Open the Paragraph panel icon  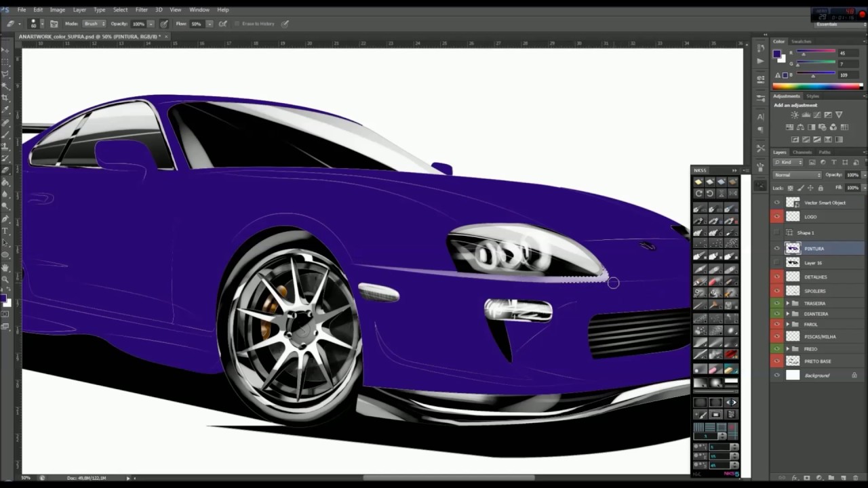tap(761, 130)
